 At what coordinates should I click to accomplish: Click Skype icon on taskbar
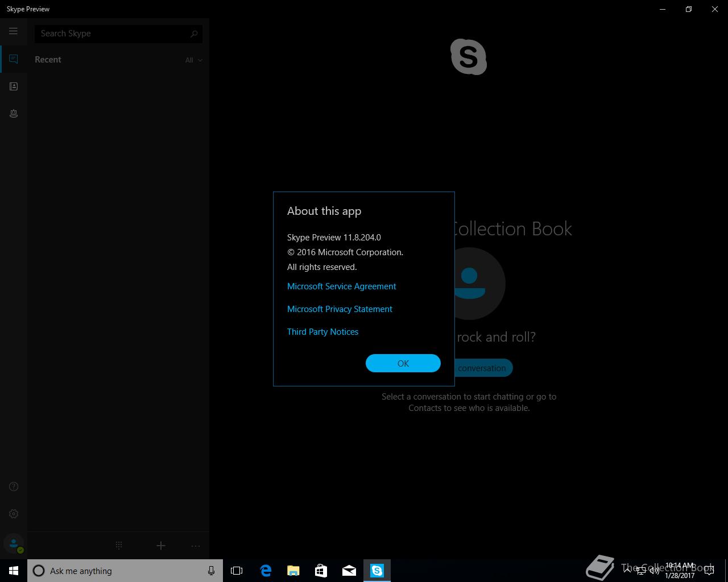click(x=377, y=571)
